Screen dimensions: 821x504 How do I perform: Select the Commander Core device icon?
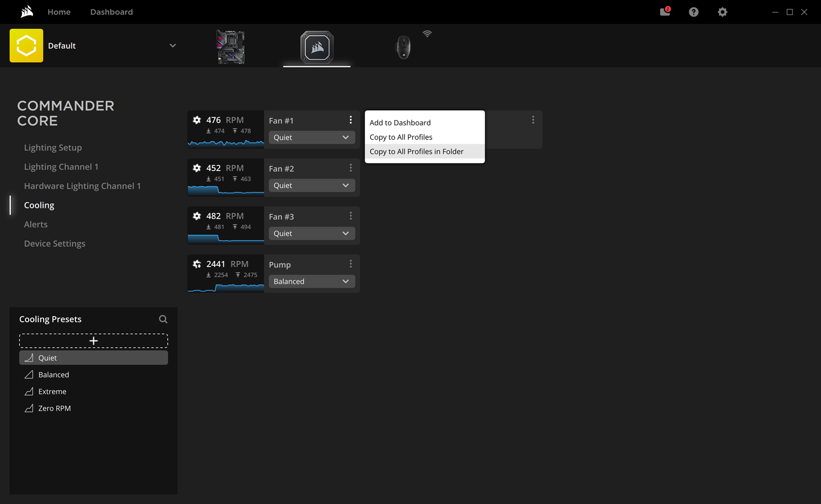pos(317,47)
